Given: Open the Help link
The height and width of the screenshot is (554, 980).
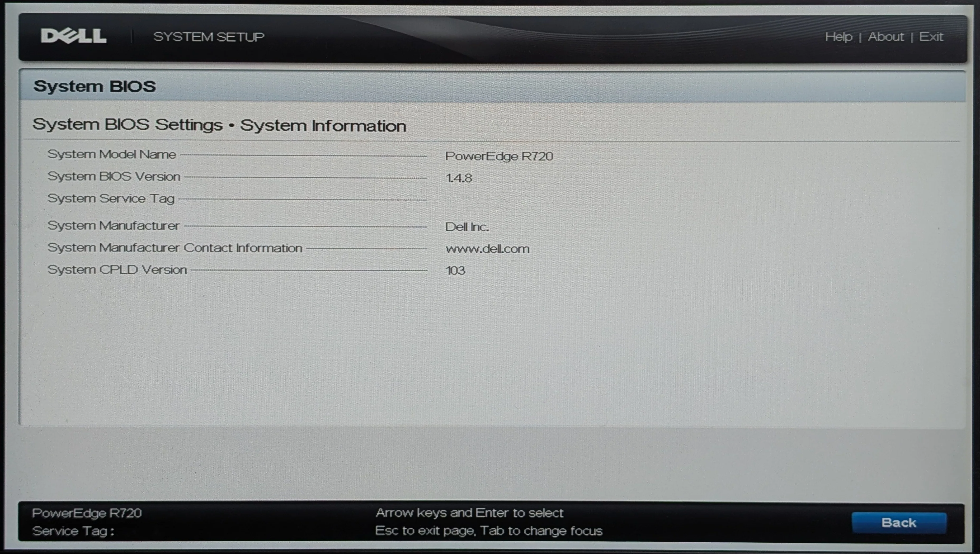Looking at the screenshot, I should coord(838,37).
